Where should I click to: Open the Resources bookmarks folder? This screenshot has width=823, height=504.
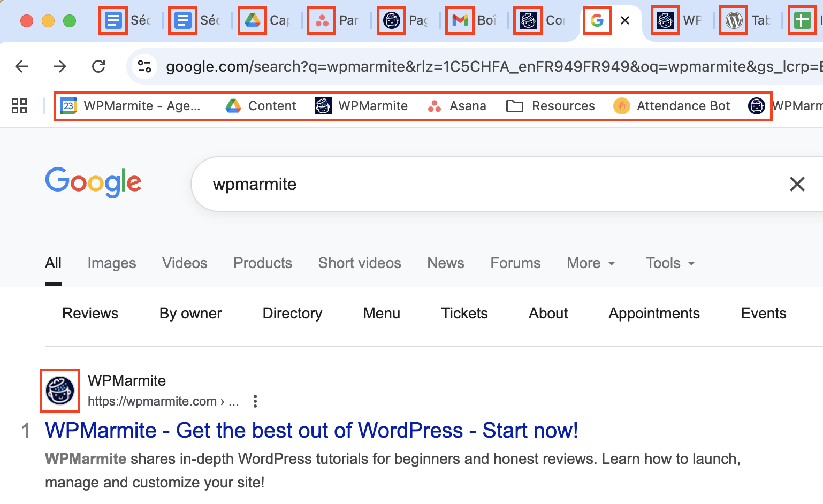click(x=551, y=106)
